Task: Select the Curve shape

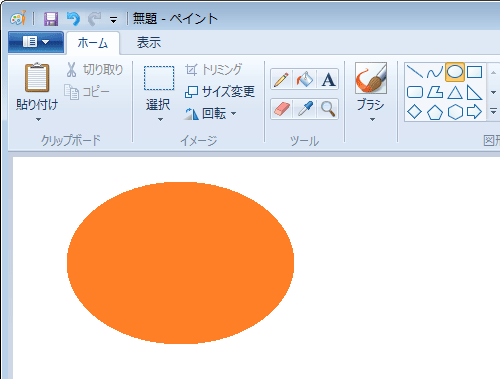Action: click(435, 72)
